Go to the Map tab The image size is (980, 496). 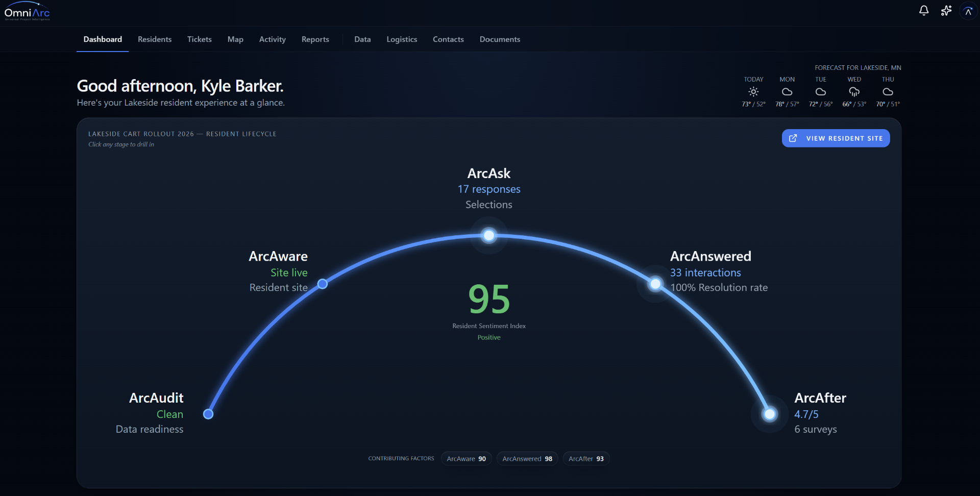pos(235,39)
